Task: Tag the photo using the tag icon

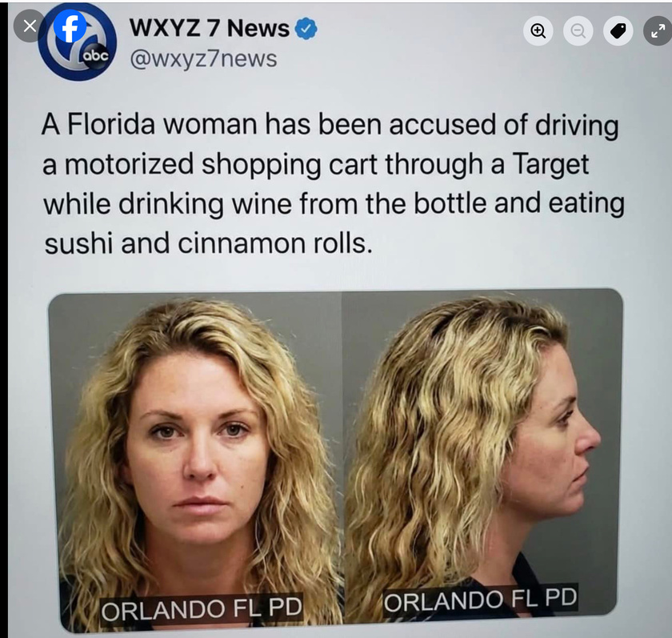Action: tap(618, 31)
